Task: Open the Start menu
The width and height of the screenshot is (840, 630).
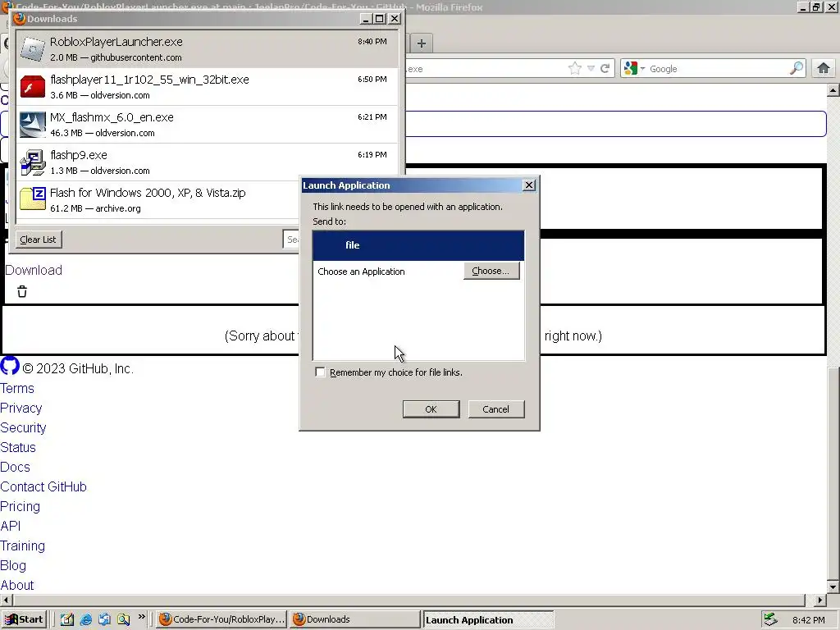Action: tap(24, 619)
